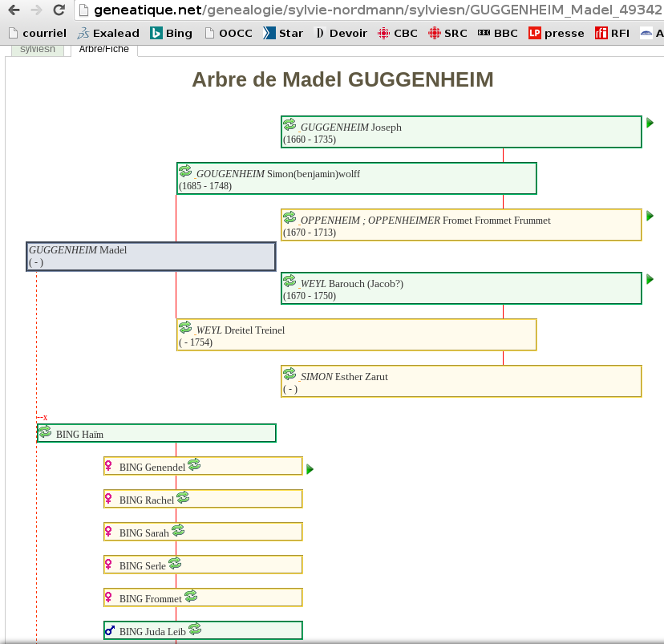Expand descendants of BING Genendel

point(310,469)
